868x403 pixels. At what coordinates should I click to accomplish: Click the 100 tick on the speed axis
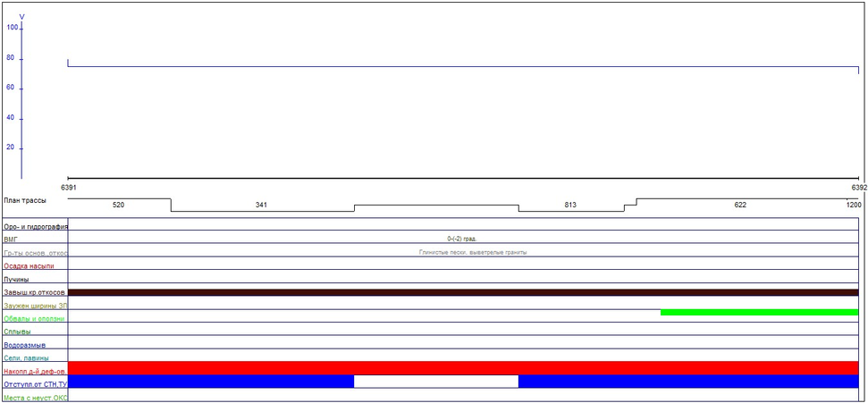click(13, 27)
